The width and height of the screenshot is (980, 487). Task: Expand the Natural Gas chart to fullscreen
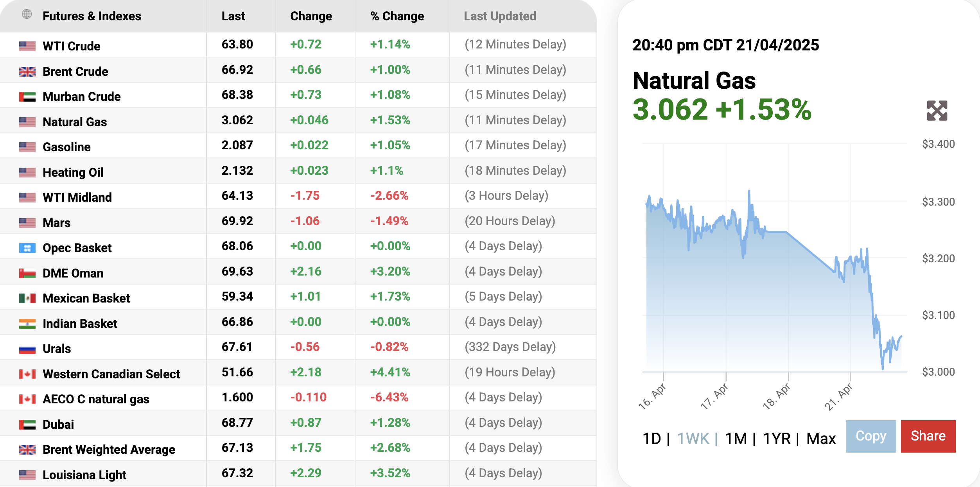[x=937, y=111]
